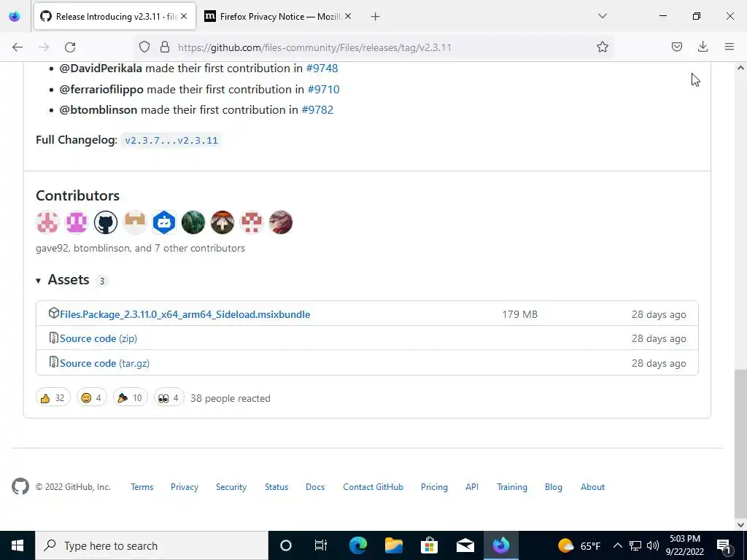Save the page to Pocket
This screenshot has height=560, width=747.
676,47
